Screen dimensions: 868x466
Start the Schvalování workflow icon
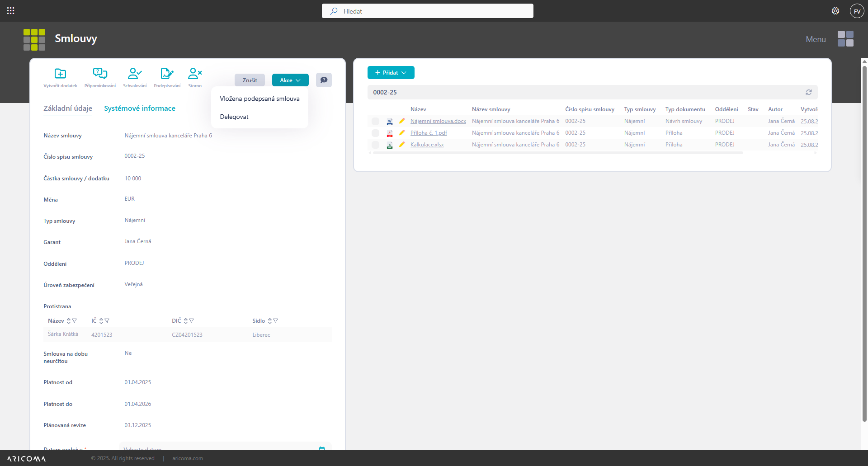[135, 74]
